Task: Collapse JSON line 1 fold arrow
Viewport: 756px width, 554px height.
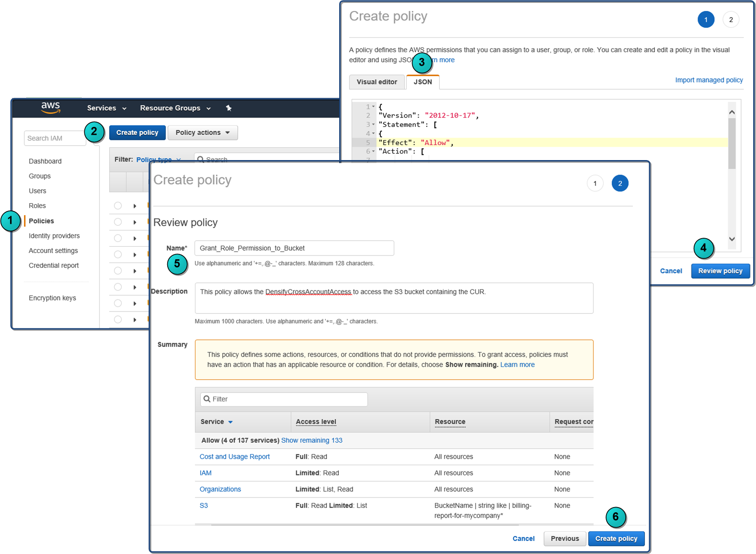Action: (373, 106)
